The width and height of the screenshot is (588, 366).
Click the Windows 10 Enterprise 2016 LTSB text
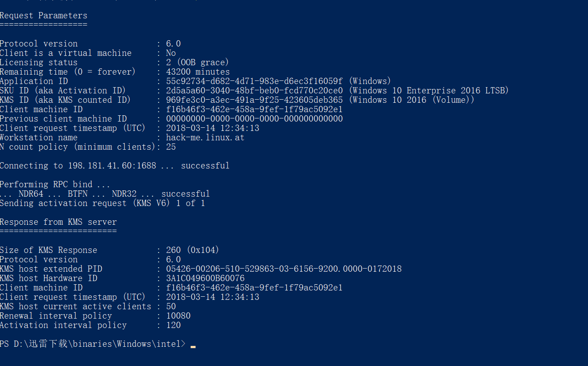coord(429,91)
